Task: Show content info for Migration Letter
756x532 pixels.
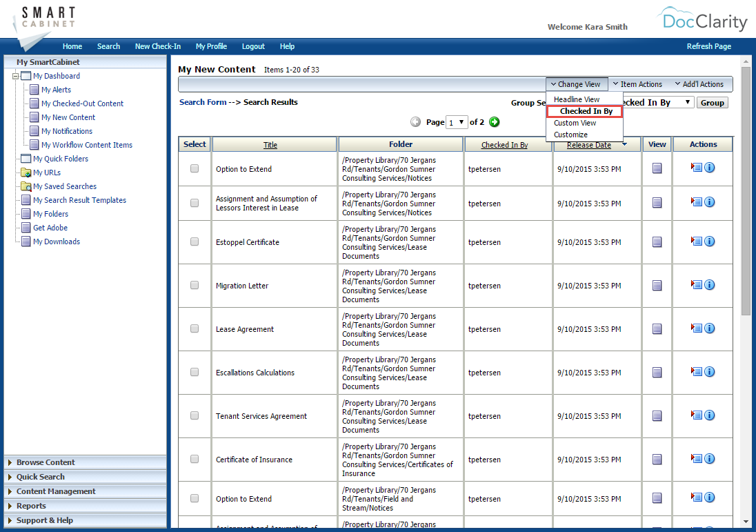Action: point(709,284)
